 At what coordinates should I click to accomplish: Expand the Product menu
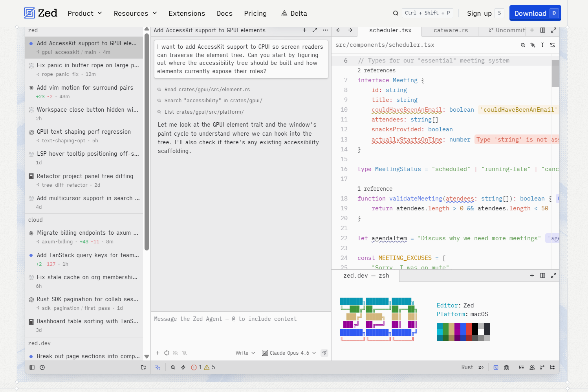pyautogui.click(x=85, y=13)
